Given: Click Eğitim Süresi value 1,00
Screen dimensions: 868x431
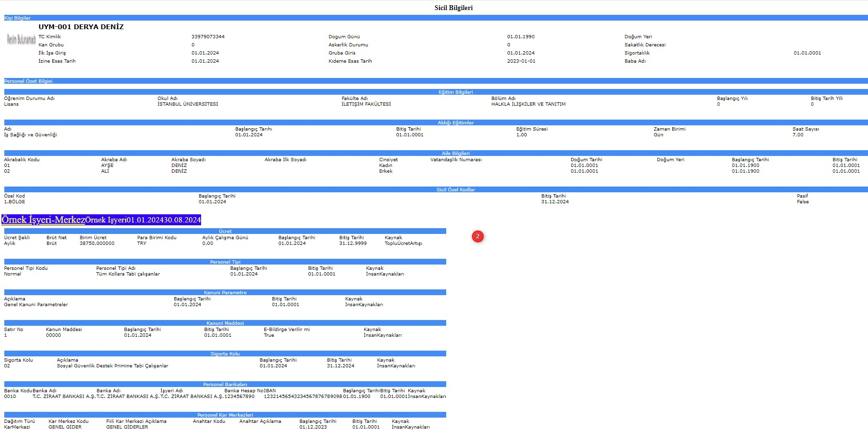Looking at the screenshot, I should [x=521, y=135].
